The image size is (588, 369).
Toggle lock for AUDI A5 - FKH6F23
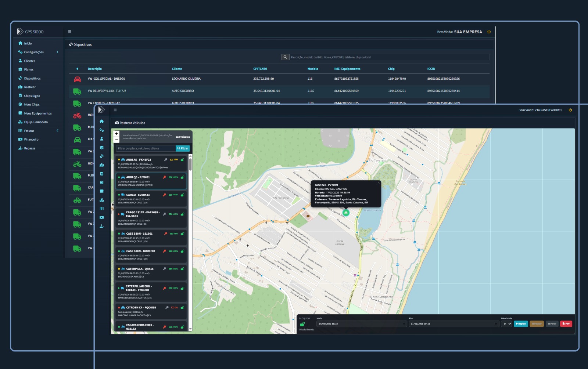tap(182, 160)
